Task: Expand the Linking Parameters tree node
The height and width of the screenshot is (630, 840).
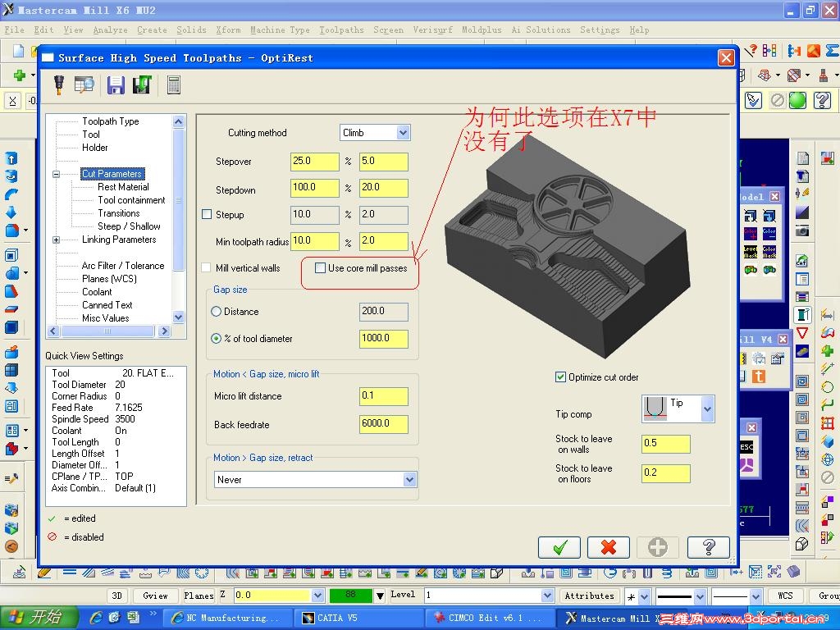Action: [57, 240]
